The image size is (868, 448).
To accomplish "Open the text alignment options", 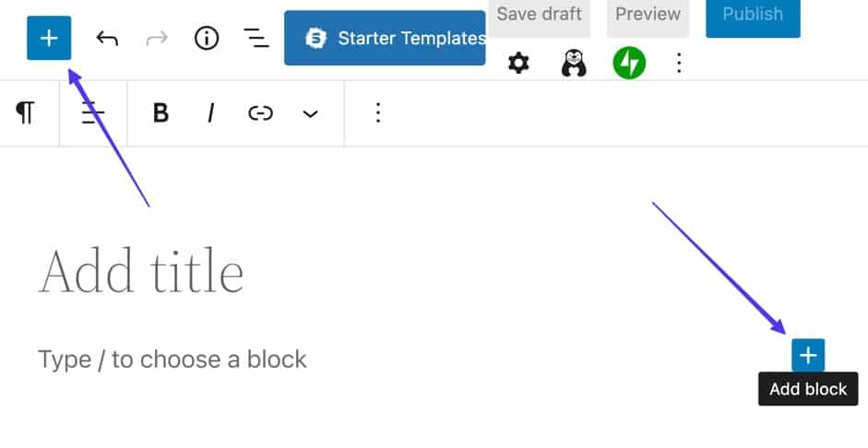I will (92, 112).
